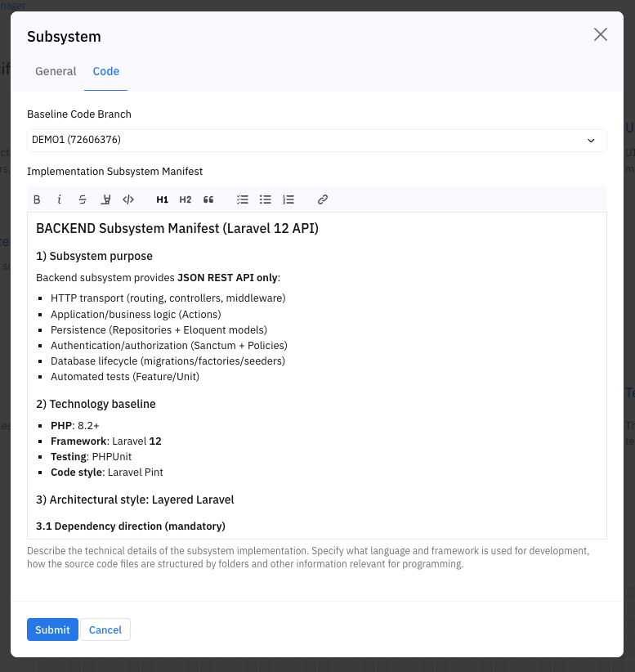Image resolution: width=635 pixels, height=672 pixels.
Task: Place cursor in the Technology baseline heading
Action: click(96, 404)
